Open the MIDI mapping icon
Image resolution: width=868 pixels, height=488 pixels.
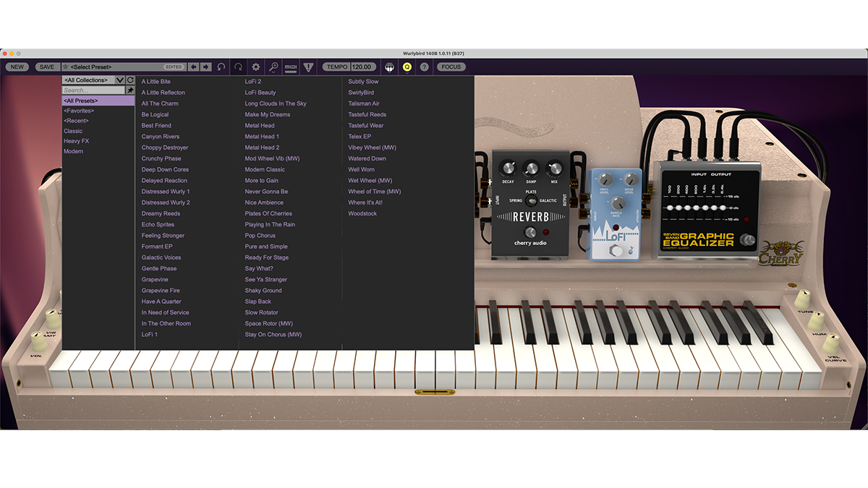pos(291,67)
